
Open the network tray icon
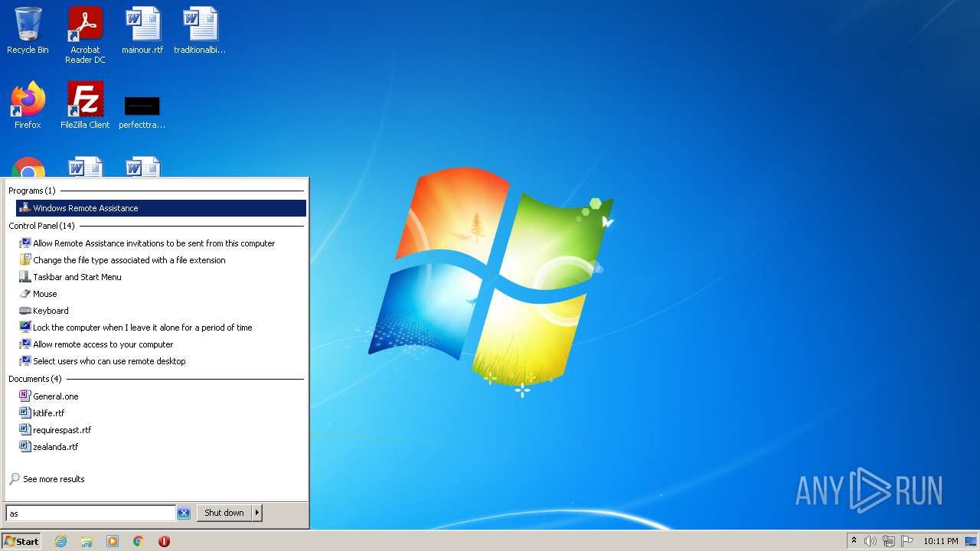(x=889, y=541)
